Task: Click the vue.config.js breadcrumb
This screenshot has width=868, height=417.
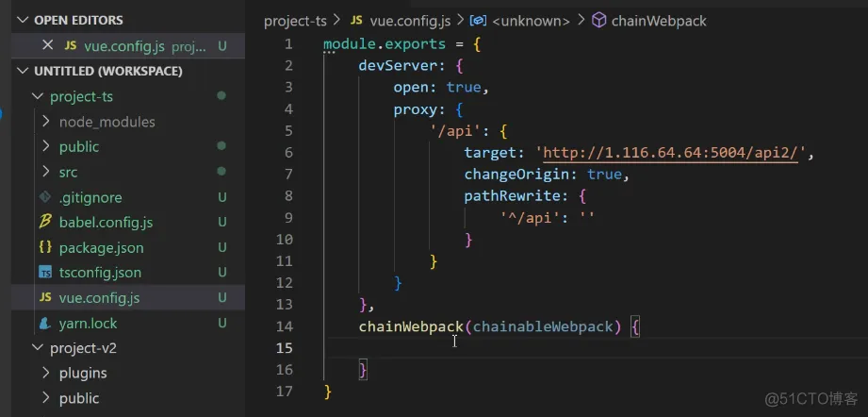Action: point(410,22)
